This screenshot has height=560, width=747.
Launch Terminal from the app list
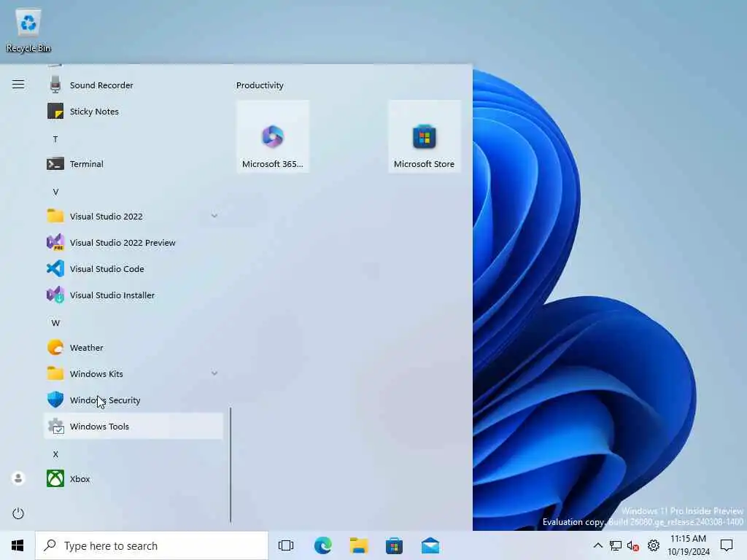coord(133,164)
